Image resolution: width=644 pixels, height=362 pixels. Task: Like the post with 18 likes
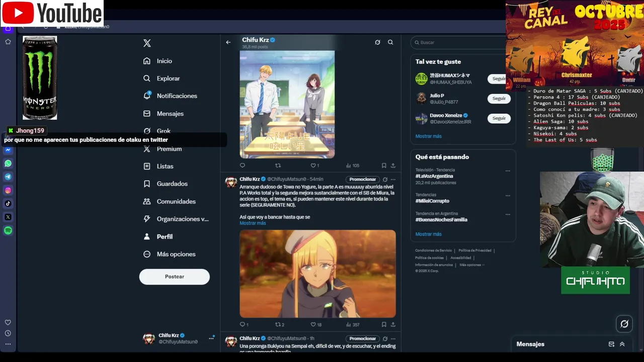tap(316, 325)
